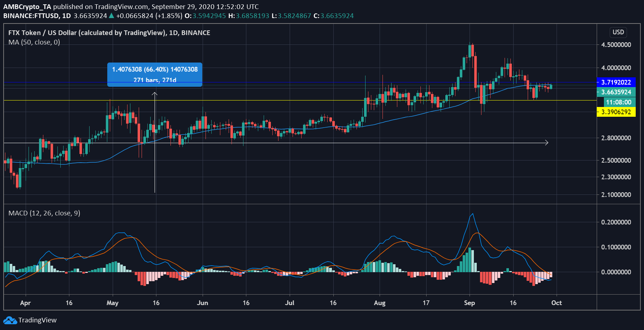Click the TradingView cloud logo icon
644x330 pixels.
coord(10,320)
